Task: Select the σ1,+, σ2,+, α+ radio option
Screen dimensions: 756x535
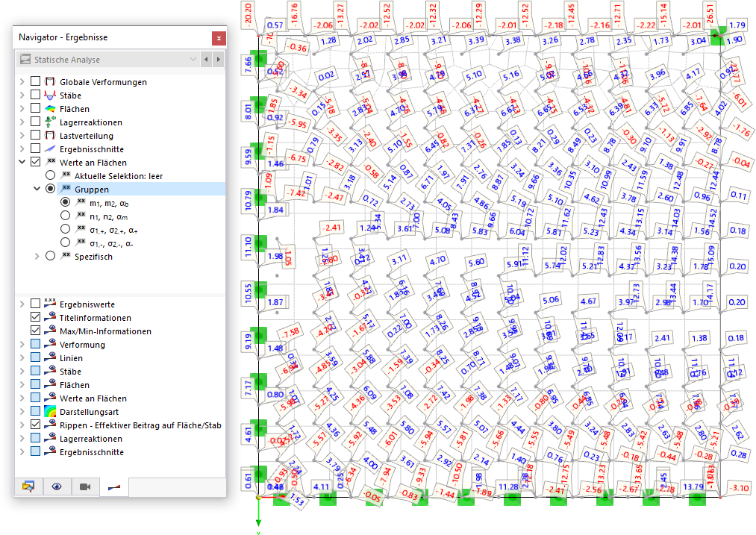Action: coord(65,229)
